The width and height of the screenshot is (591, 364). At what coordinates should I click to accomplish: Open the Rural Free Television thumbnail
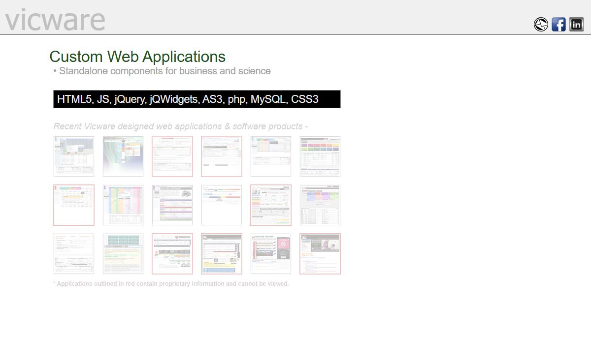[x=271, y=254]
